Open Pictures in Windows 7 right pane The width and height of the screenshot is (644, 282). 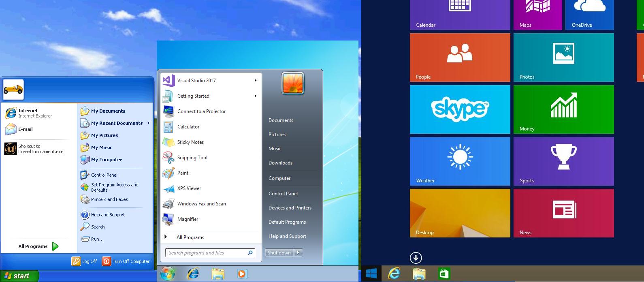point(277,135)
